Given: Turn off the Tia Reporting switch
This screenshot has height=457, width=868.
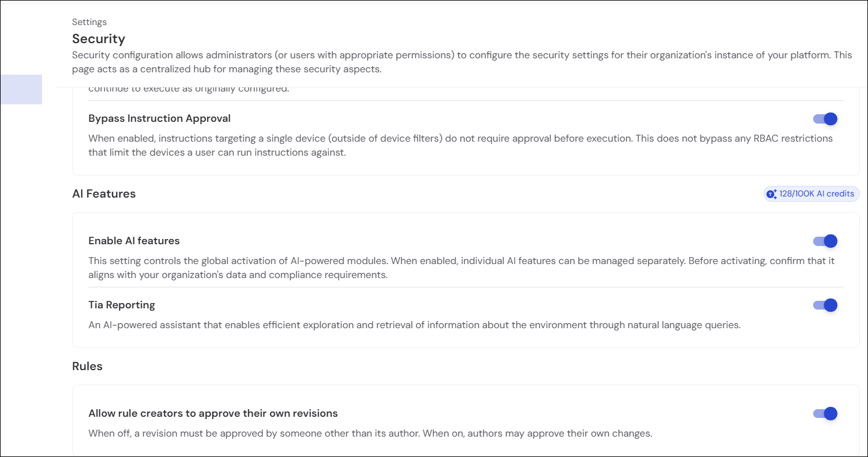Looking at the screenshot, I should click(825, 305).
